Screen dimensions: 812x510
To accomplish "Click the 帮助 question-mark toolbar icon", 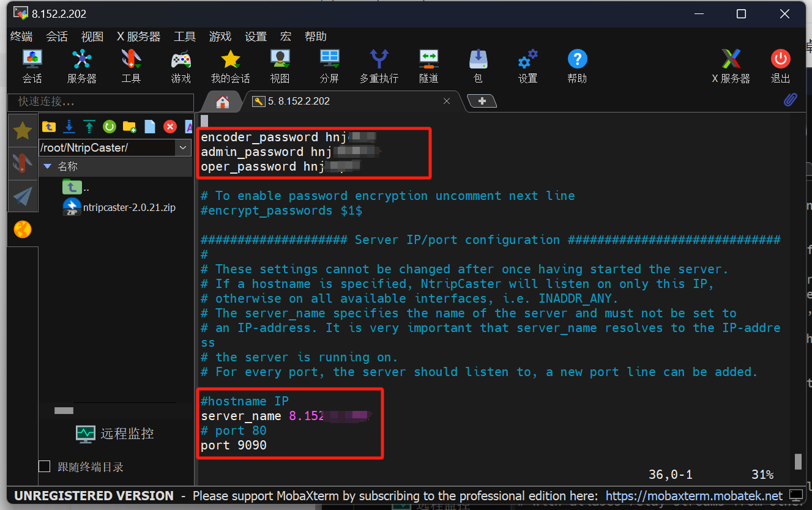I will [577, 66].
